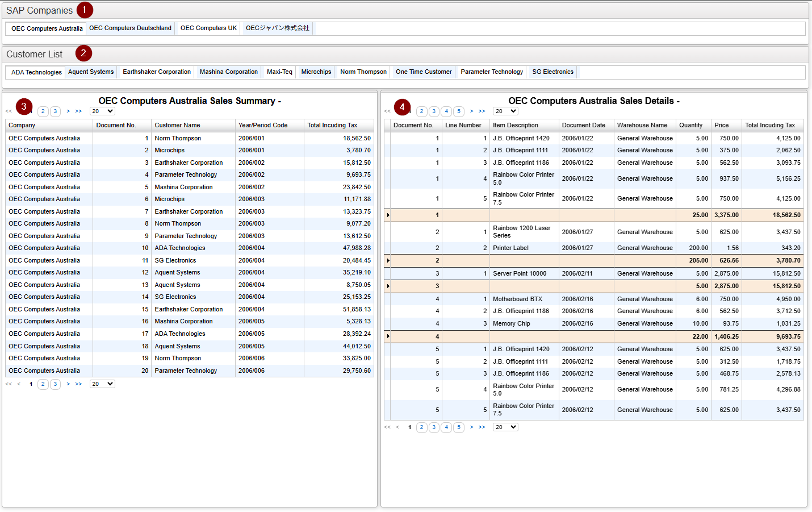Choose the Earthshaker Corporation customer tab
This screenshot has height=512, width=812.
[157, 72]
